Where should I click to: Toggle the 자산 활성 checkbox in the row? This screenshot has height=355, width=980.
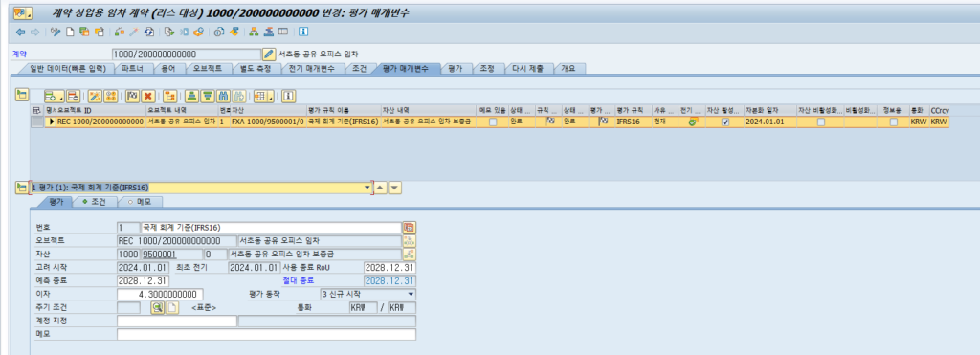tap(725, 122)
